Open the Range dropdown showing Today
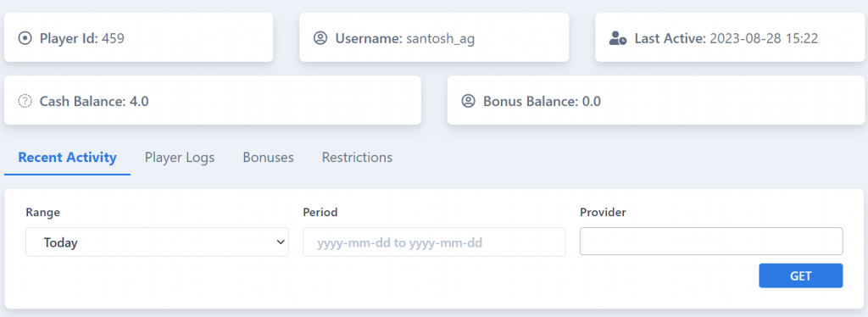 click(157, 242)
